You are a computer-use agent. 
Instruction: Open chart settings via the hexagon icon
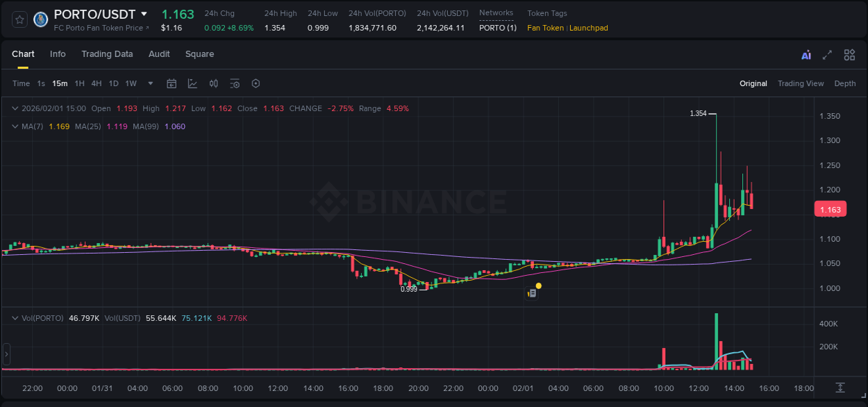tap(256, 83)
